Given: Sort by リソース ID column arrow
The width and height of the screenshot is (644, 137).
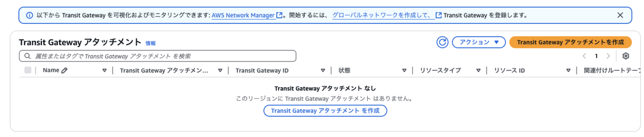Looking at the screenshot, I should (x=568, y=70).
